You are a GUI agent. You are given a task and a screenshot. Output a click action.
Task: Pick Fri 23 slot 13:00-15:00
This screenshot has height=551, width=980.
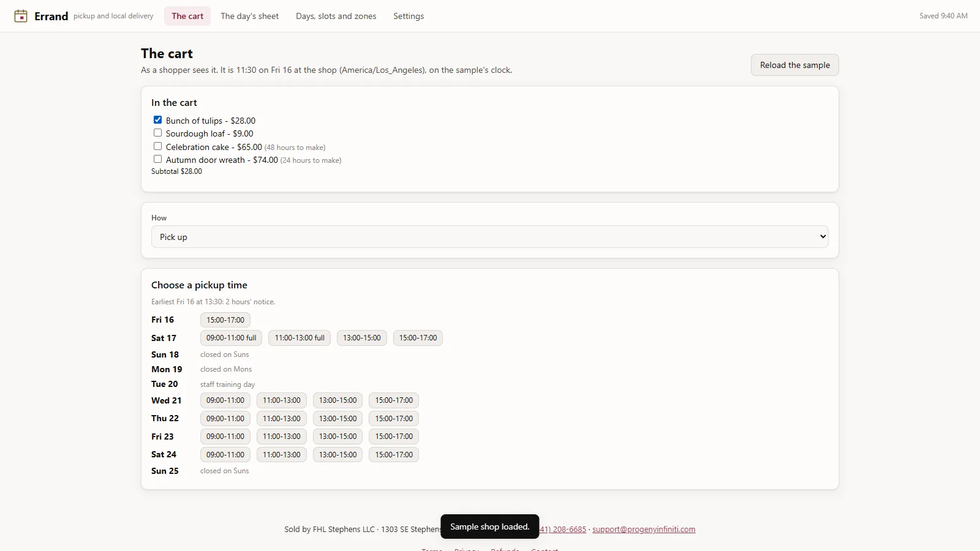(338, 437)
